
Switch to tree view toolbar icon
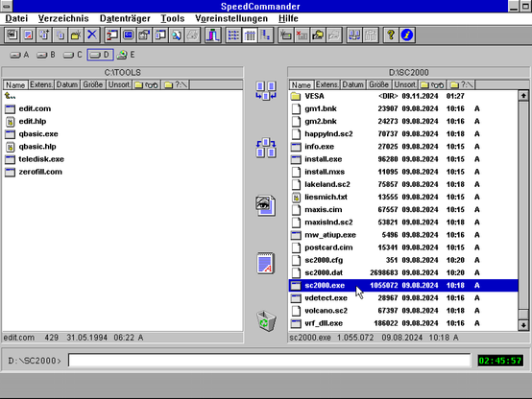click(266, 35)
